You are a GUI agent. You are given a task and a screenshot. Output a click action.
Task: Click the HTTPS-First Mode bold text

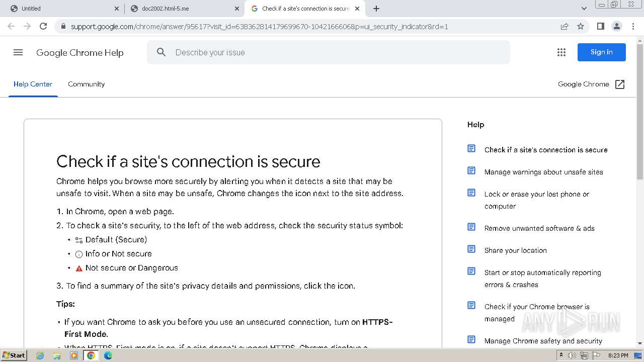[x=228, y=328]
